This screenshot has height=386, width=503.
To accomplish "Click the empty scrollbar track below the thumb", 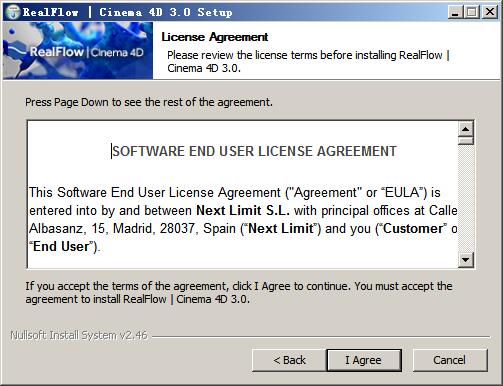I will click(466, 198).
